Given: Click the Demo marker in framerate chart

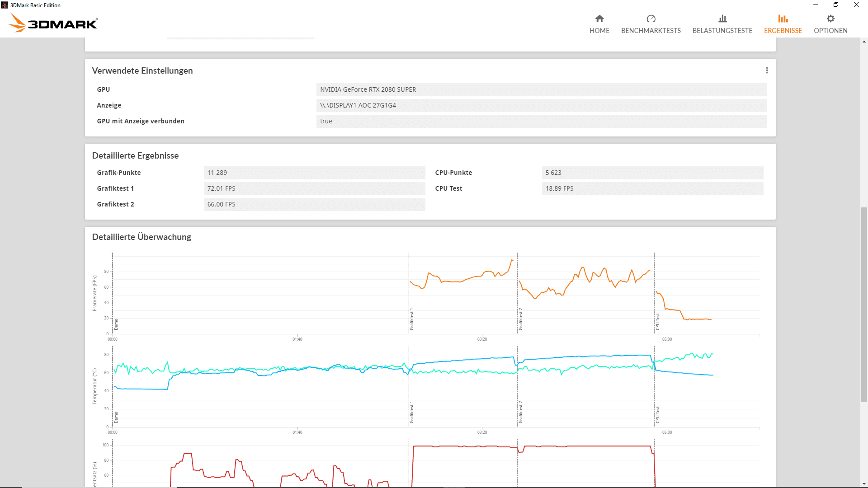Looking at the screenshot, I should click(x=116, y=324).
